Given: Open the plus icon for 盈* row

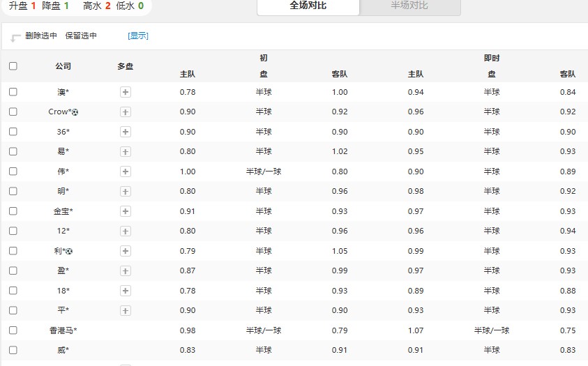Looking at the screenshot, I should (126, 271).
